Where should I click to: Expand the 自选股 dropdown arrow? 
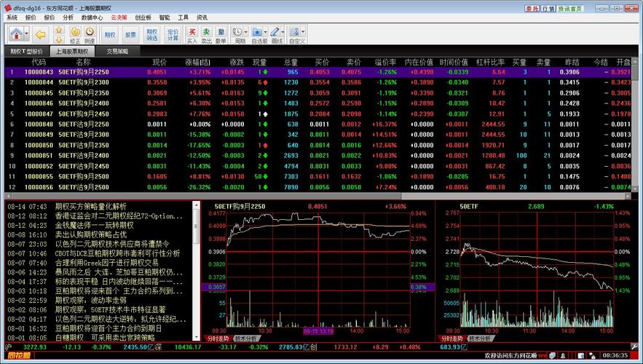[265, 32]
